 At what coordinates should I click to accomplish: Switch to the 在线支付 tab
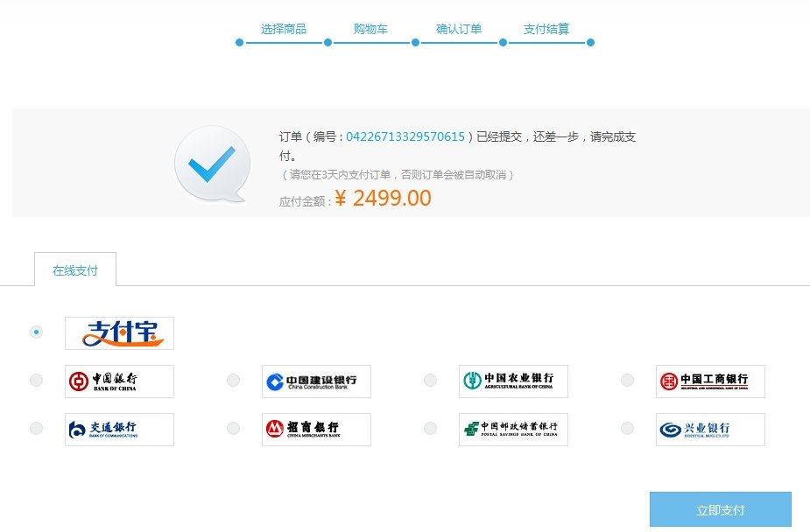75,269
